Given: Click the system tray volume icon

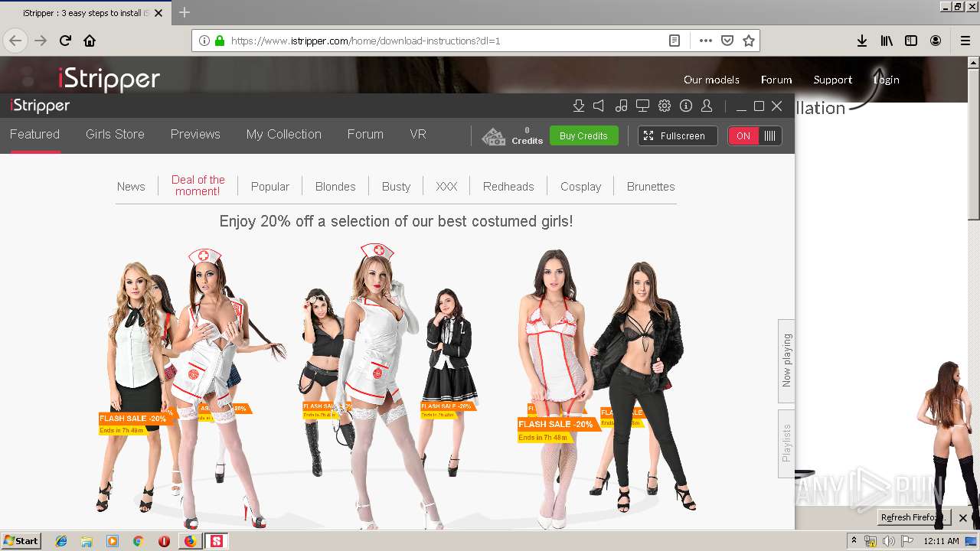Looking at the screenshot, I should pyautogui.click(x=889, y=541).
